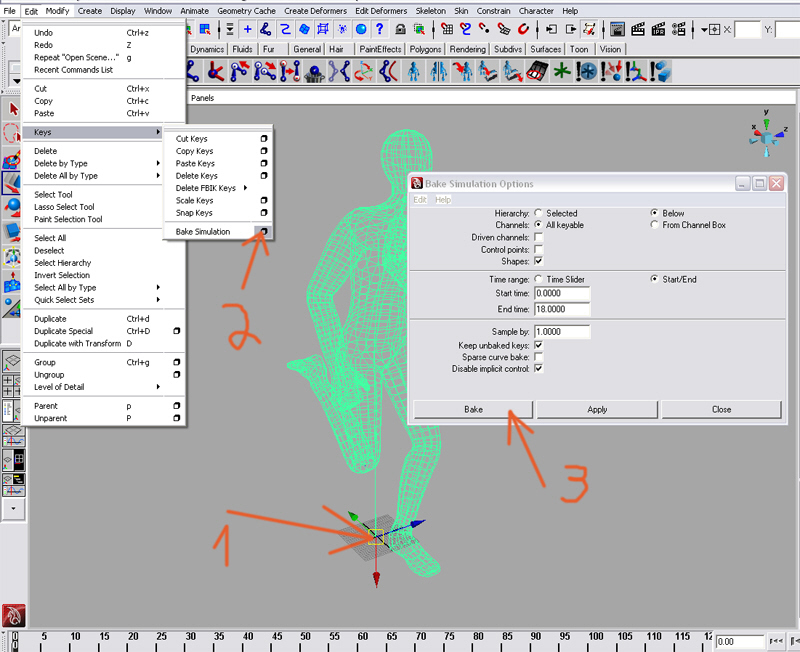This screenshot has height=652, width=800.
Task: Enable Sparse curve bake checkbox
Action: point(539,357)
